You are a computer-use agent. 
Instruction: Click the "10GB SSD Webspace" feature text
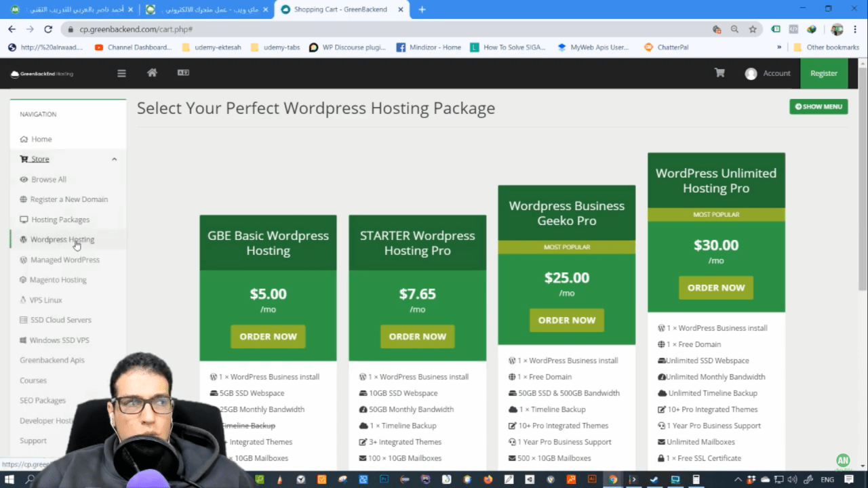pyautogui.click(x=403, y=393)
